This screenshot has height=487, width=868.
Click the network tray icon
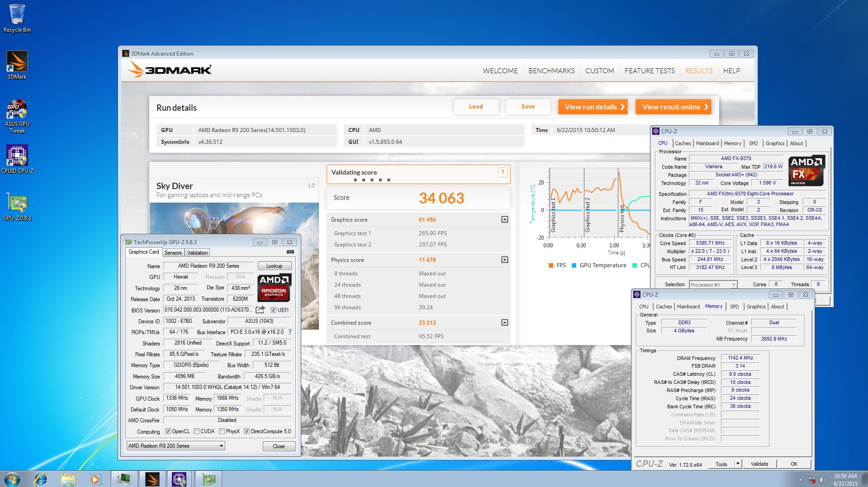pyautogui.click(x=812, y=479)
